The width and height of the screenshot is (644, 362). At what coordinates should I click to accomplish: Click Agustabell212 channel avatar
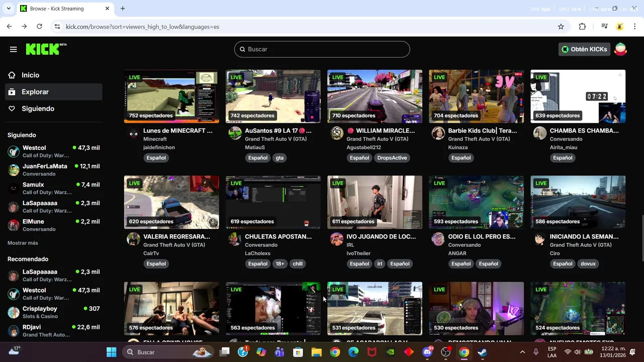[x=337, y=133]
